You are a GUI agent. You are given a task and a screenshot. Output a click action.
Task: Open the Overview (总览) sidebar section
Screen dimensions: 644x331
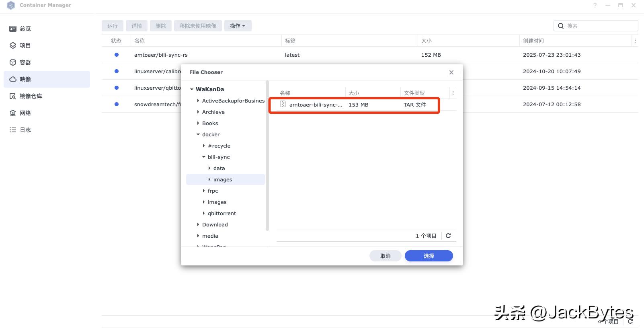(x=47, y=29)
